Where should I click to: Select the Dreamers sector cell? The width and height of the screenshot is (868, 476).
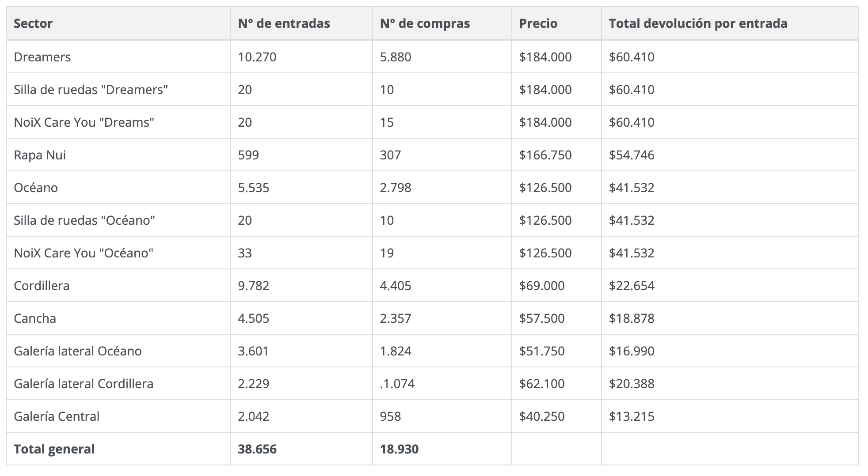[x=42, y=57]
